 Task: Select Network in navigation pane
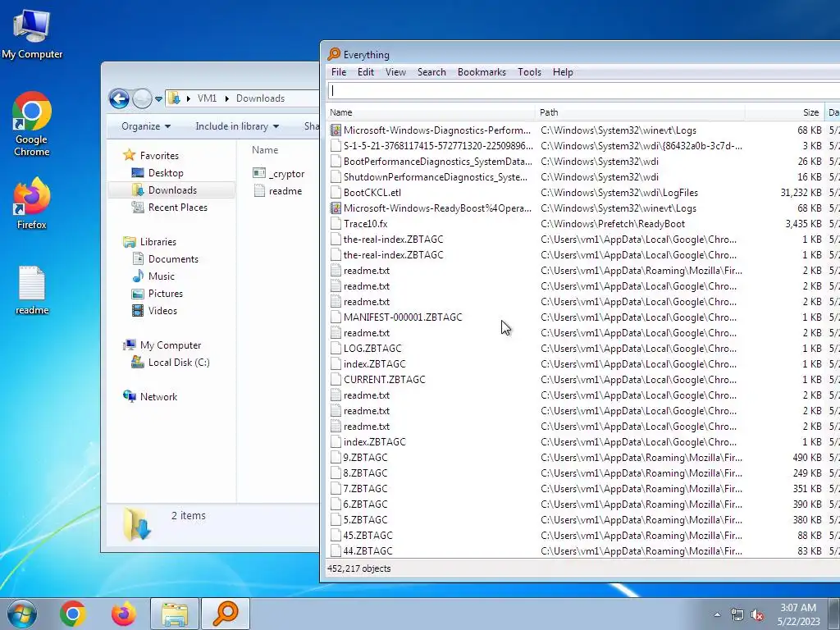pyautogui.click(x=150, y=397)
